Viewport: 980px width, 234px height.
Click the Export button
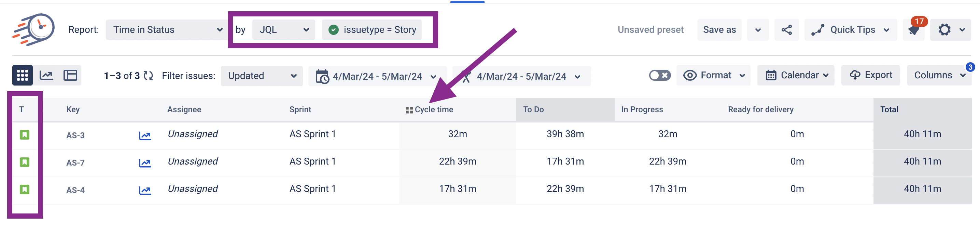(x=870, y=75)
